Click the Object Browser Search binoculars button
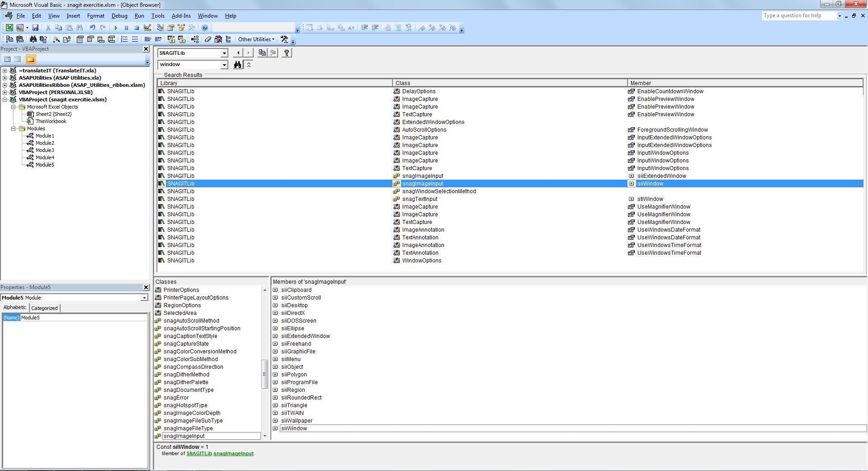The width and height of the screenshot is (868, 471). (237, 65)
